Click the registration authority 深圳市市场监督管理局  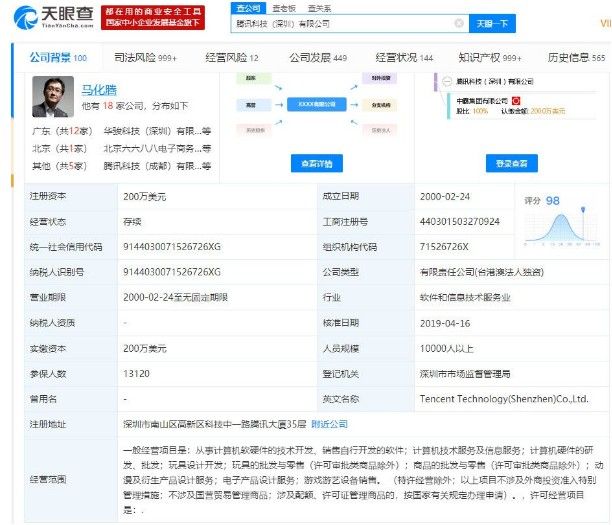click(x=465, y=374)
